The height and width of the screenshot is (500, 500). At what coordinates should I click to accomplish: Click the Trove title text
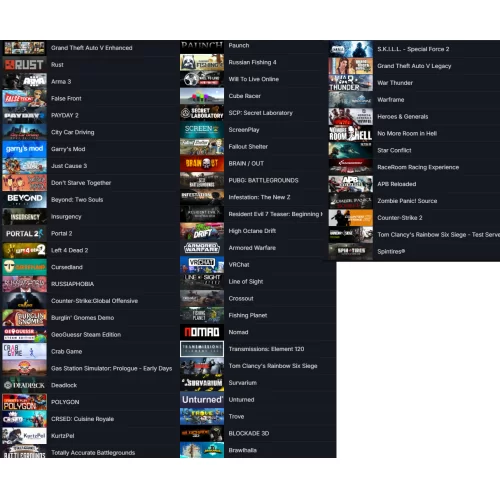click(236, 416)
